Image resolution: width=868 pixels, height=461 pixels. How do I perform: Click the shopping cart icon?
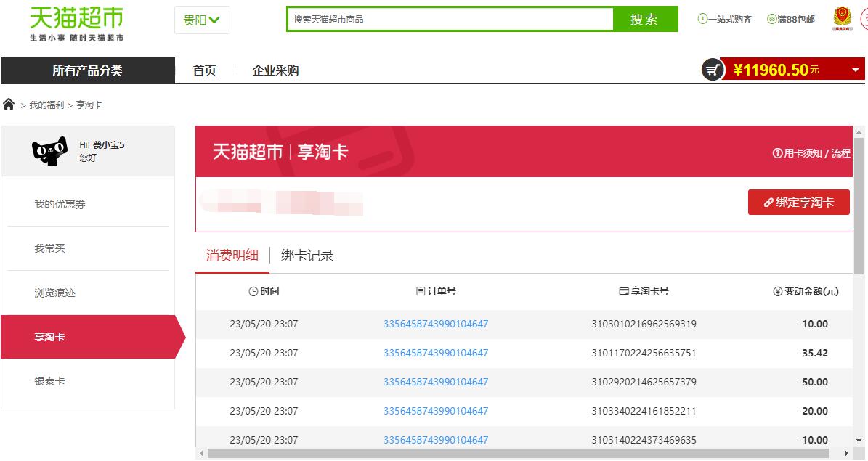[713, 70]
